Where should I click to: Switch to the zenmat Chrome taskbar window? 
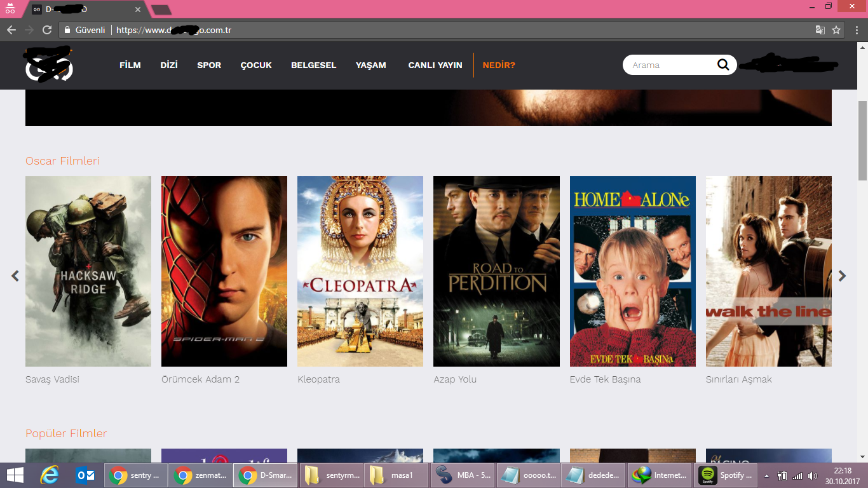coord(200,475)
